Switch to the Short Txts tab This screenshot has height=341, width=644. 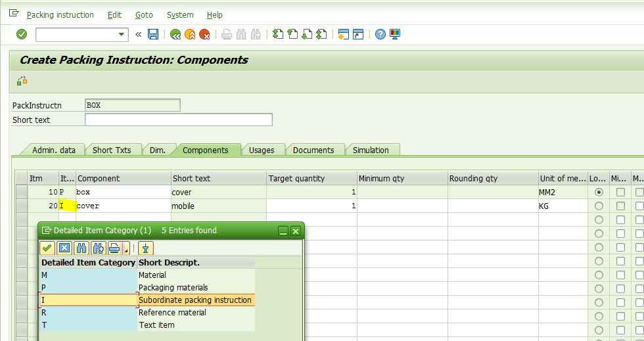click(112, 150)
